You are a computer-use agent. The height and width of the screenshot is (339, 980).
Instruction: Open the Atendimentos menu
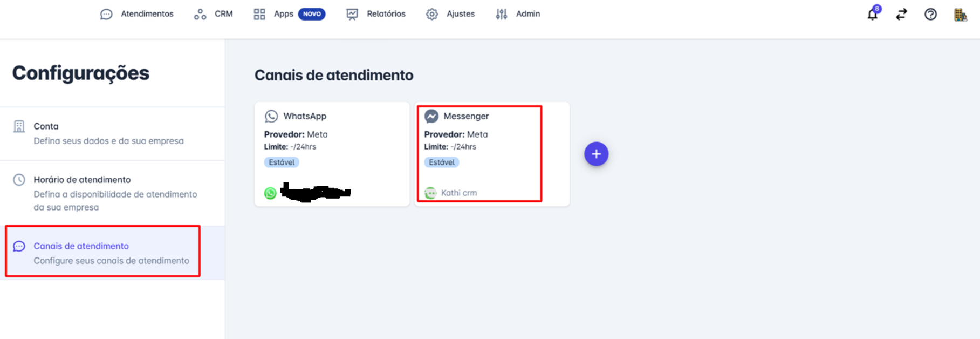coord(137,14)
